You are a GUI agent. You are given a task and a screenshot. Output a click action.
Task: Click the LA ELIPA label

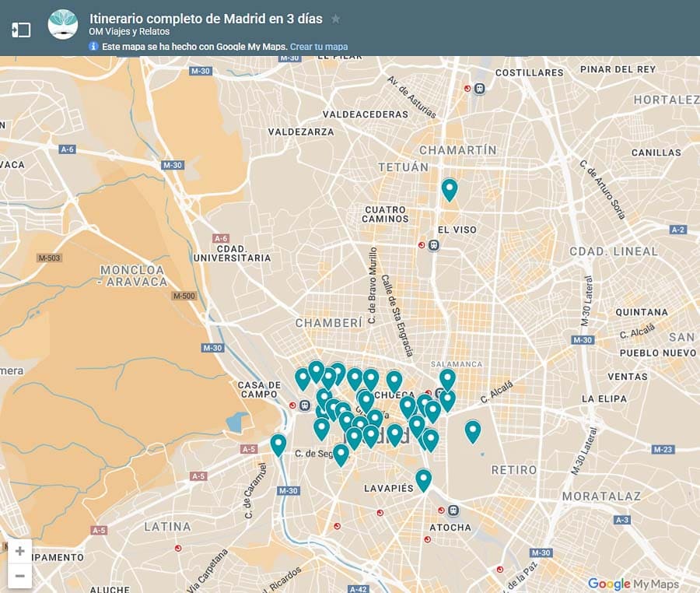coord(604,398)
